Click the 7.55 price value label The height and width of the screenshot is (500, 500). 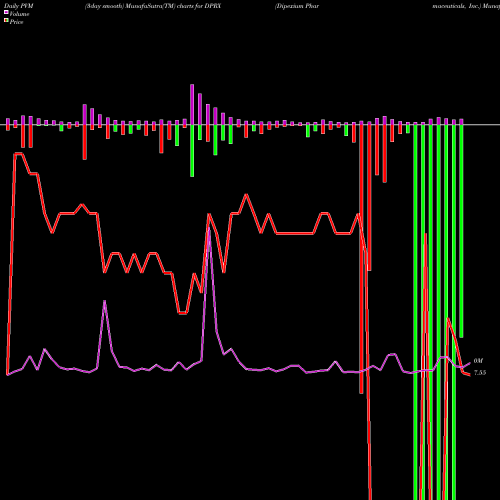pos(480,373)
